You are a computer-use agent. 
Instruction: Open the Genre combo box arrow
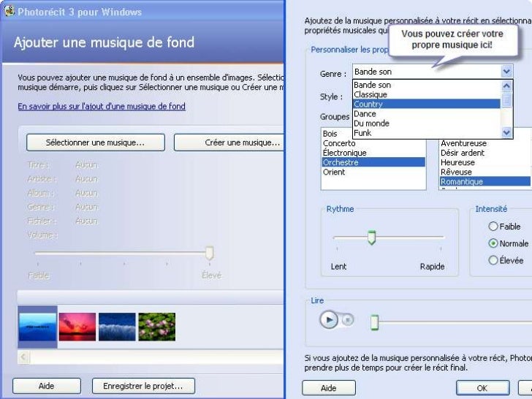click(x=506, y=72)
